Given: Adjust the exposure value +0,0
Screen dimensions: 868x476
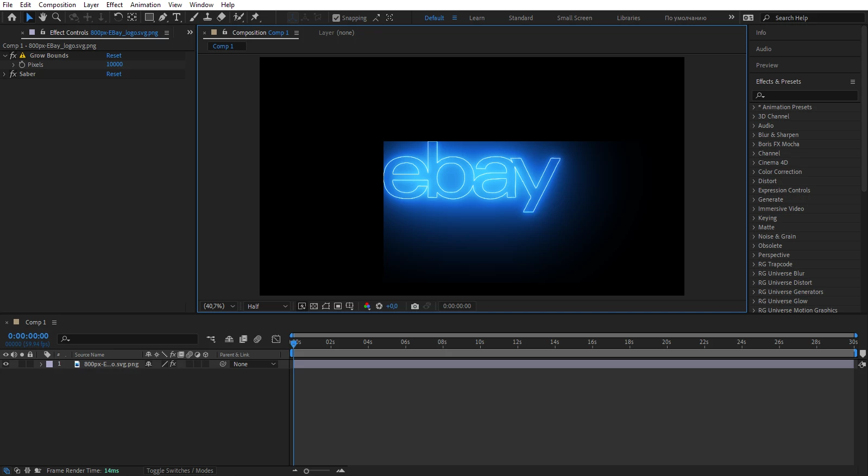Looking at the screenshot, I should click(392, 306).
